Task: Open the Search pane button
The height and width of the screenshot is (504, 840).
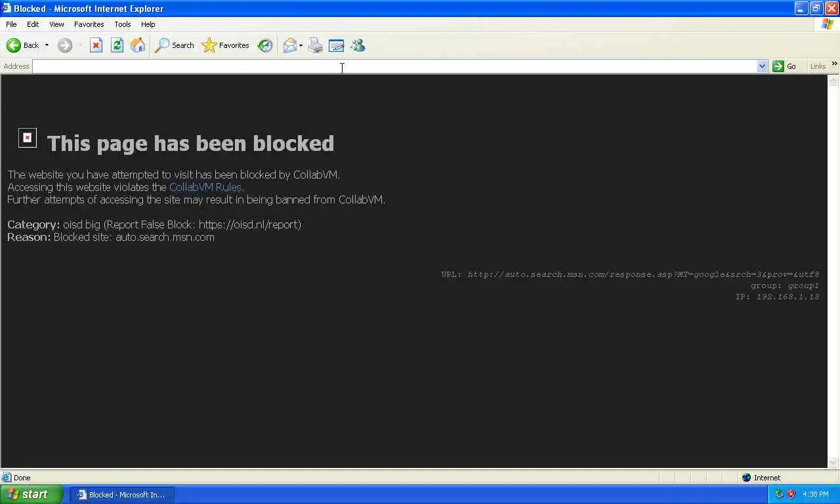Action: tap(175, 45)
